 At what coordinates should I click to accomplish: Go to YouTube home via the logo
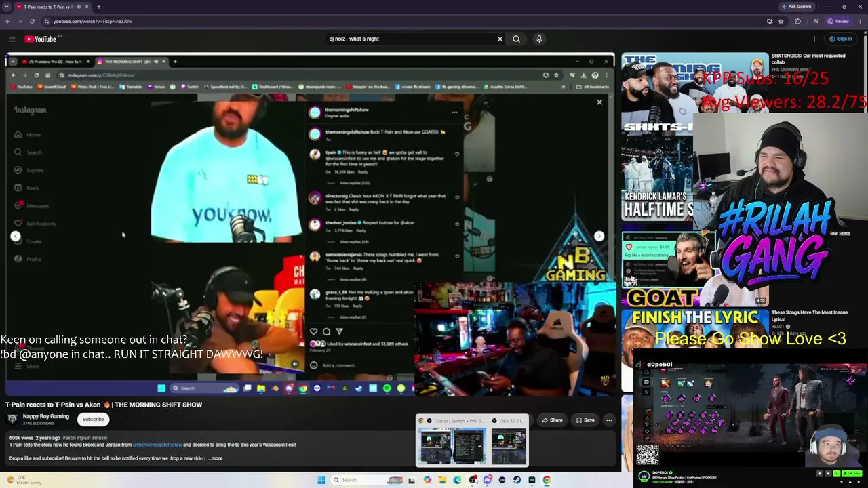click(41, 39)
